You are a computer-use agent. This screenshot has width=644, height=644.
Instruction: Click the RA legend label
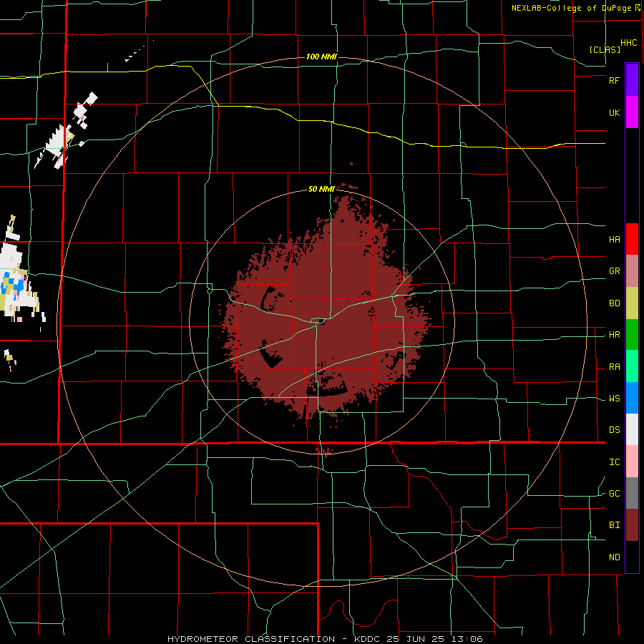tap(614, 366)
